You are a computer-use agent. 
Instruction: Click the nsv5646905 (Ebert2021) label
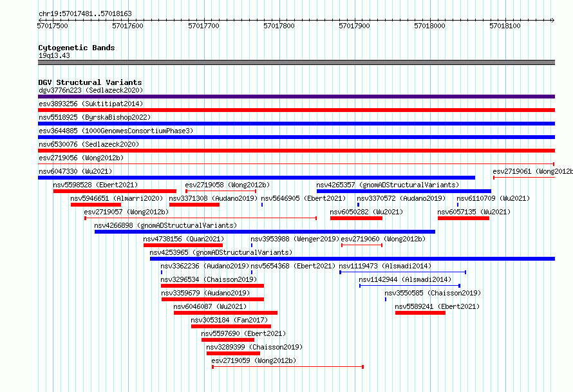(x=303, y=198)
